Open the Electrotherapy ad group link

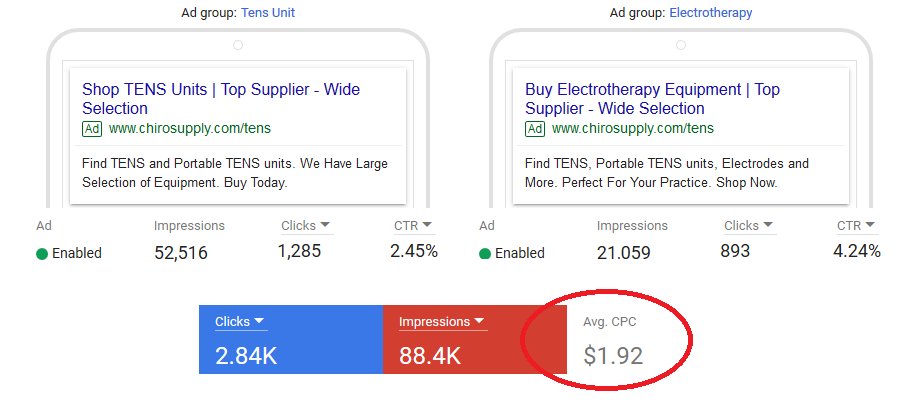pyautogui.click(x=710, y=13)
